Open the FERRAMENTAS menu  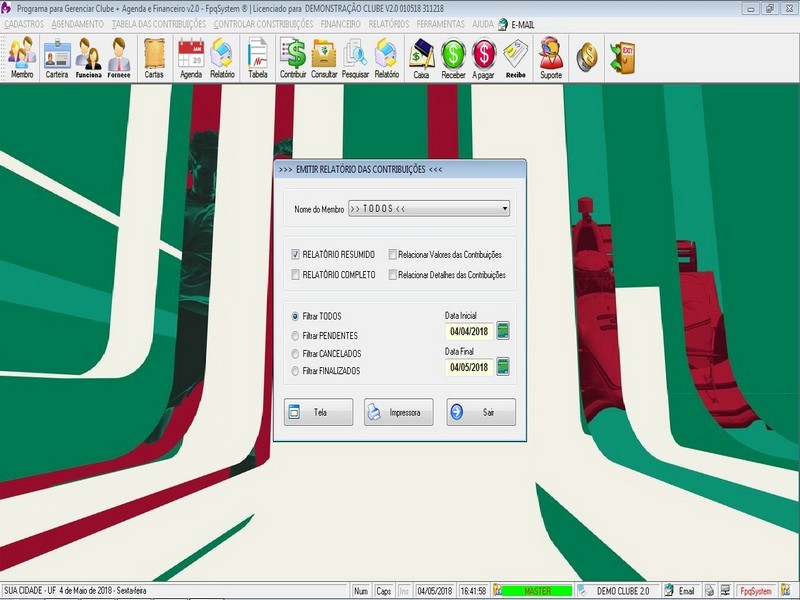[442, 23]
